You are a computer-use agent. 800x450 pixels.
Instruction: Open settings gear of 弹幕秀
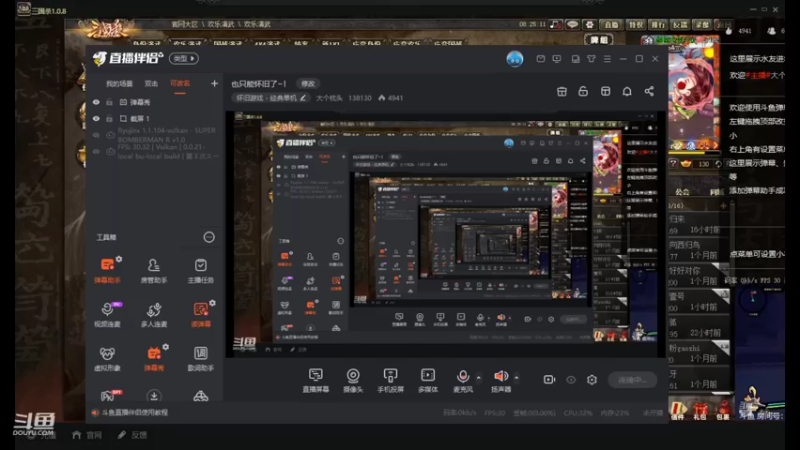[x=166, y=347]
